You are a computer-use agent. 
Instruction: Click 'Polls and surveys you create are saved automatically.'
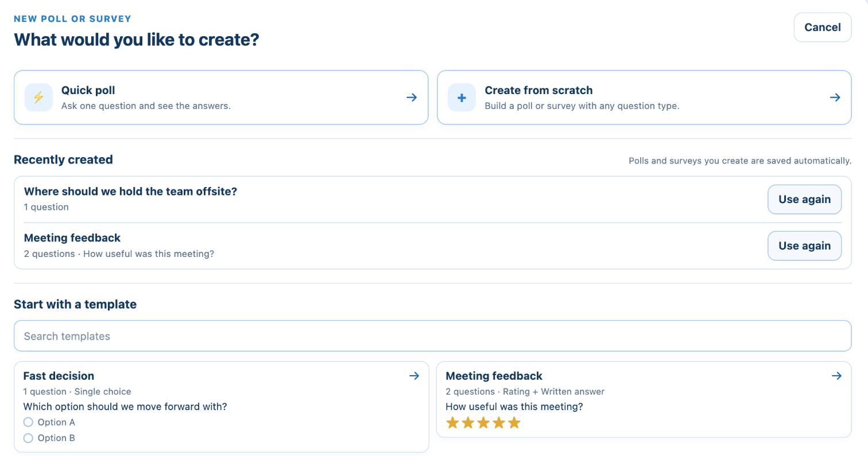coord(740,161)
